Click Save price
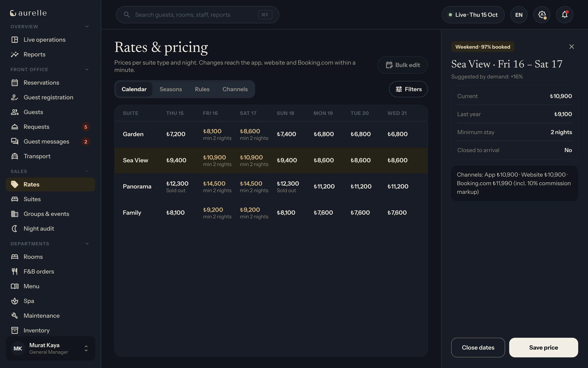The width and height of the screenshot is (588, 368). point(543,347)
